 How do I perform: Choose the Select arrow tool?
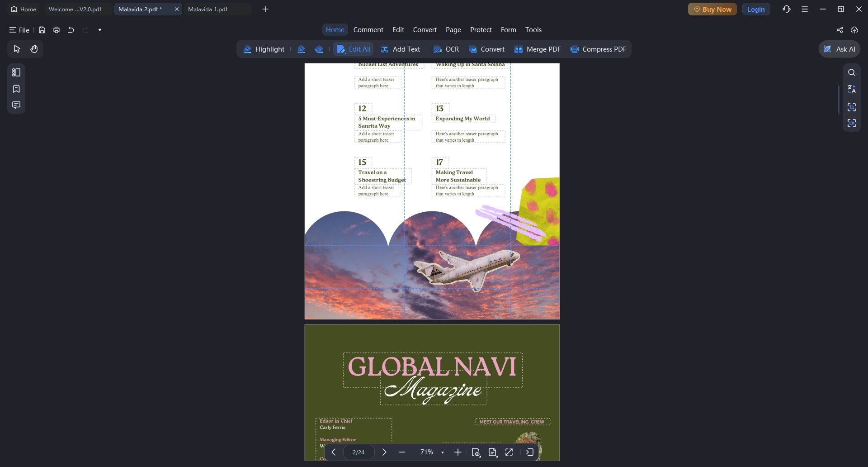tap(17, 49)
